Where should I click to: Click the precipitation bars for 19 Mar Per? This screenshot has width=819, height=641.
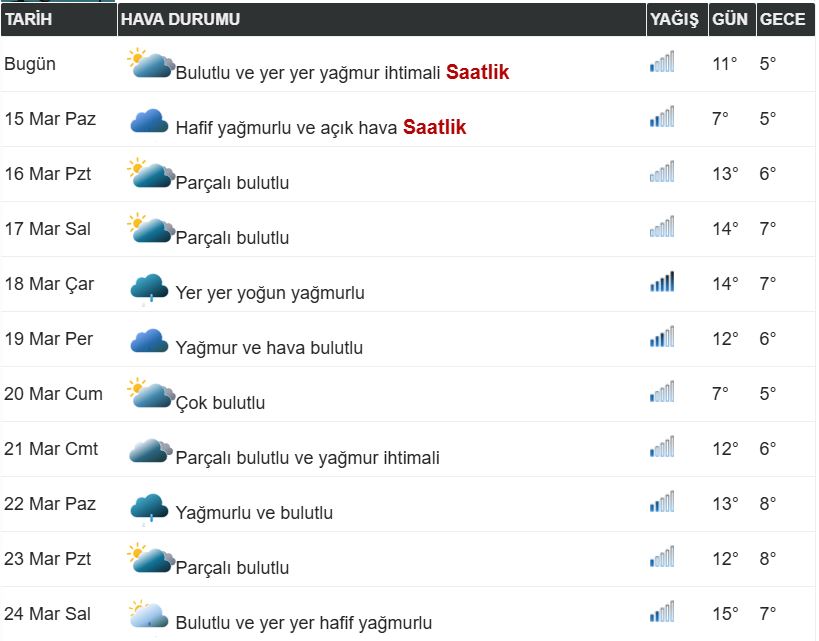661,338
